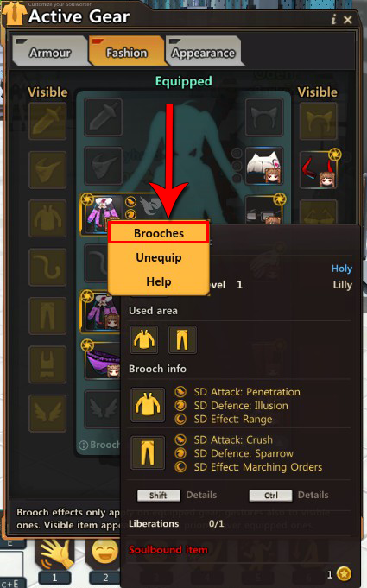Click the visible tail slot

coord(47,267)
